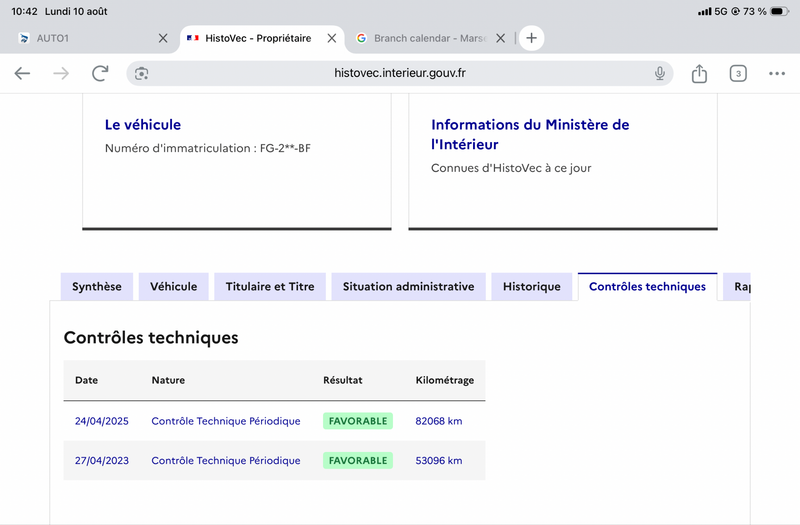Click Contrôle Technique Périodique in 24/04/2025 row
800x525 pixels.
pyautogui.click(x=226, y=421)
